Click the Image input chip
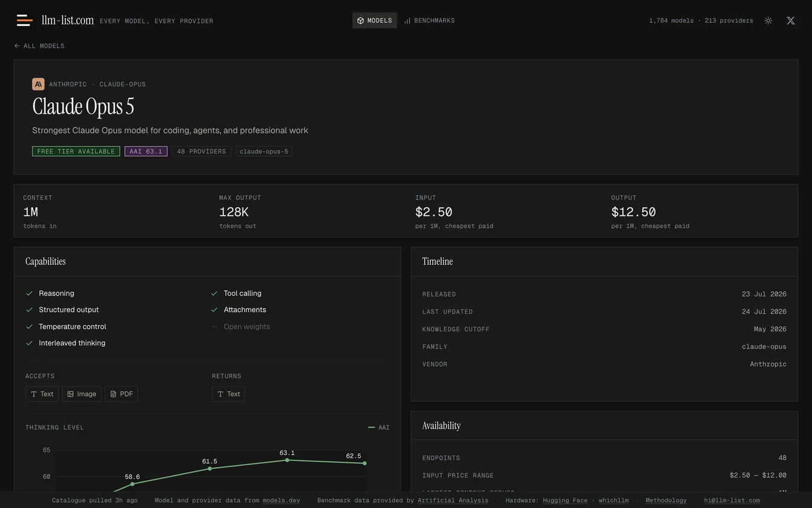This screenshot has width=812, height=508. tap(82, 394)
